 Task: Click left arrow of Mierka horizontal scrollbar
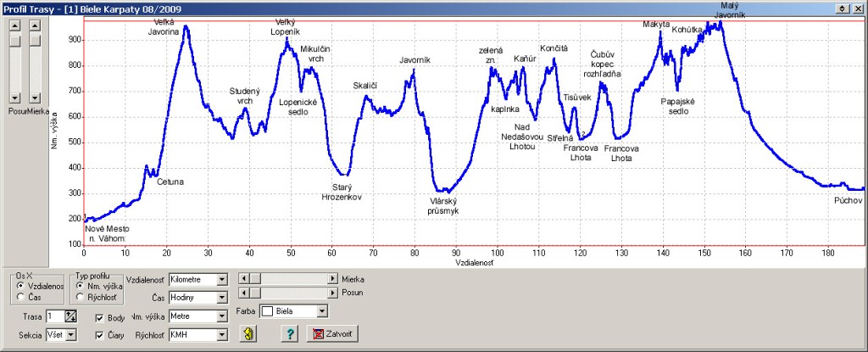point(243,278)
